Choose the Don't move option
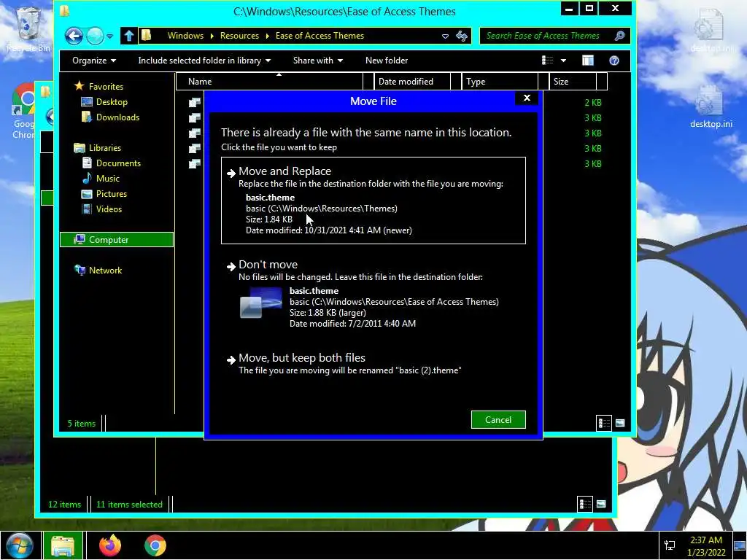Image resolution: width=747 pixels, height=560 pixels. 373,294
